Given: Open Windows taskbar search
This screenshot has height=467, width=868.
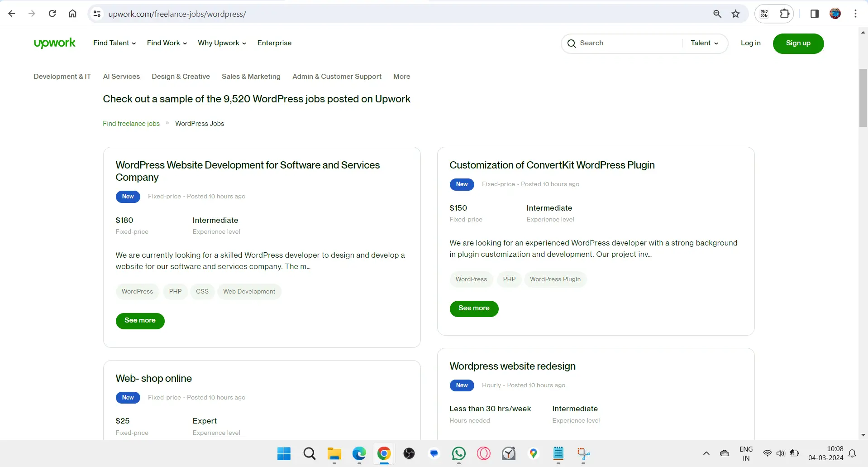Looking at the screenshot, I should click(x=310, y=453).
